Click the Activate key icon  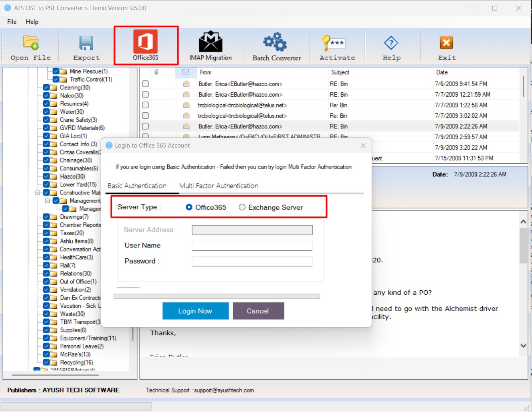tap(333, 43)
